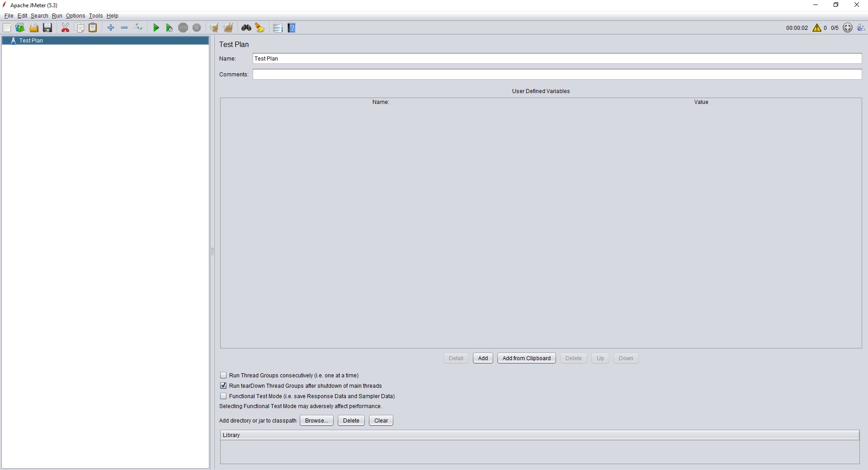868x470 pixels.
Task: Start test with no pauses icon
Action: tap(169, 28)
